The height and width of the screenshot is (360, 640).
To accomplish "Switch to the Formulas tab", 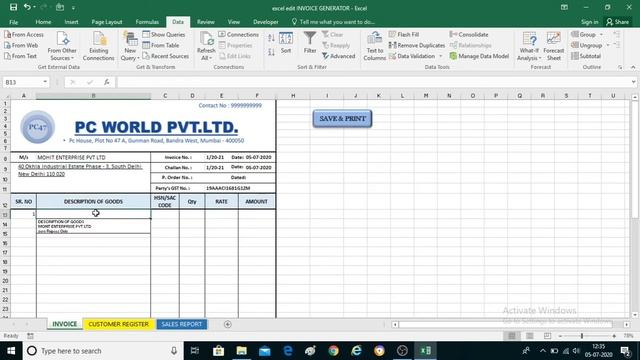I will (147, 22).
